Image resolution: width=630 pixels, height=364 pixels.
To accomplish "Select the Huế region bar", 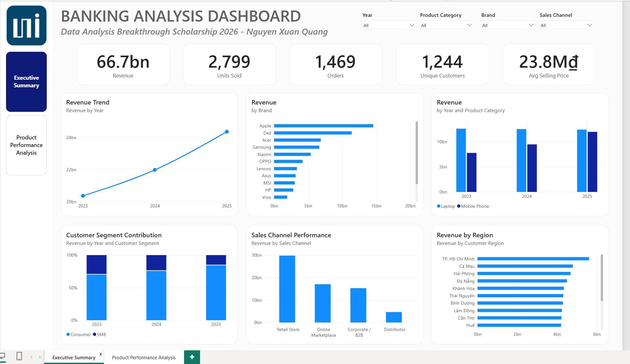I will [x=519, y=325].
